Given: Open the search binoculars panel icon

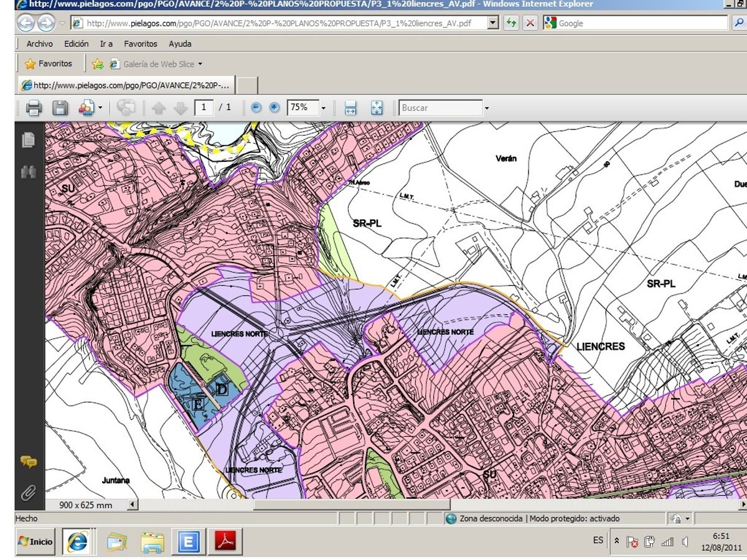Looking at the screenshot, I should (29, 172).
